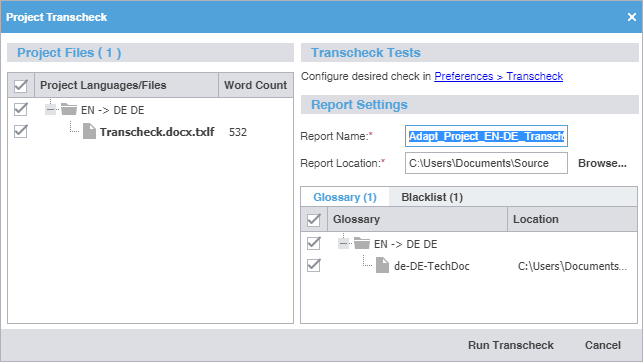Click the file icon of Transcheck.docx.txlf
Viewport: 643px width, 362px height.
click(x=89, y=132)
